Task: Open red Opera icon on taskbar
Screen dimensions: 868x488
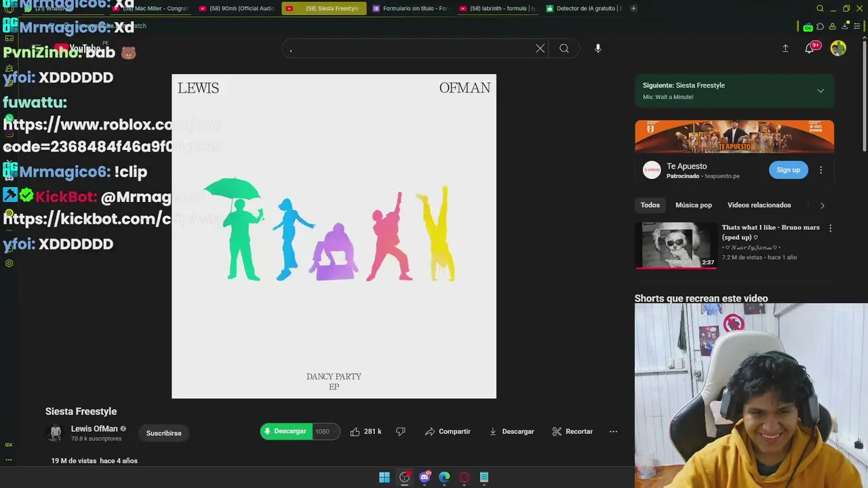Action: [x=465, y=477]
